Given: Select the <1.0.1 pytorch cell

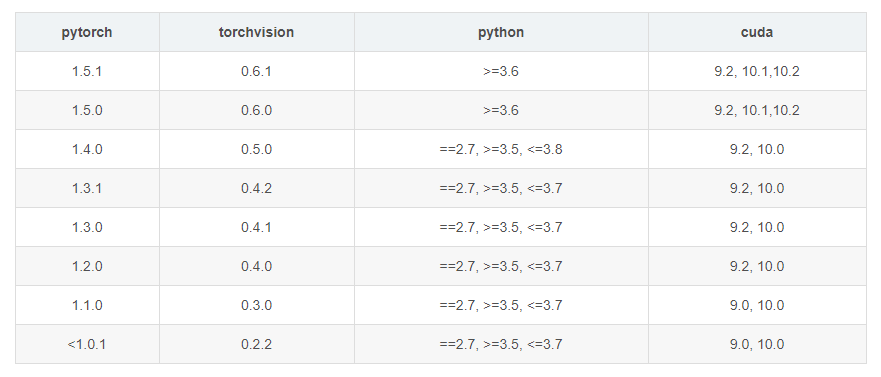Looking at the screenshot, I should coord(87,344).
